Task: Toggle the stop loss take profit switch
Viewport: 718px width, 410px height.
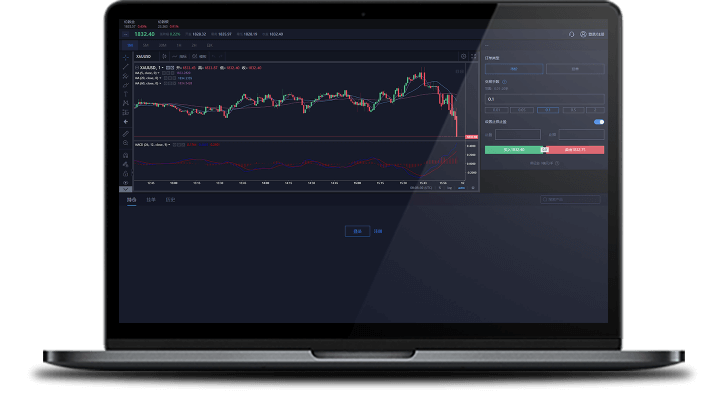Action: [598, 122]
